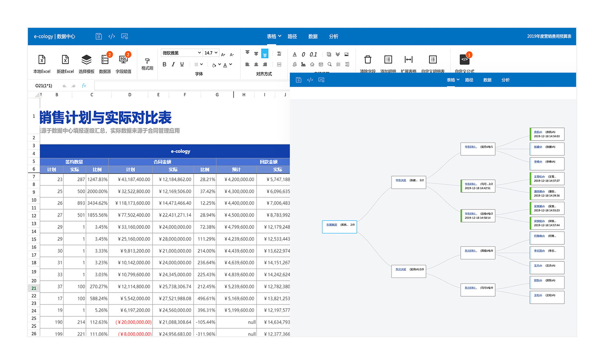Open the 选择模板 template picker
Screen dimensions: 604x364
(86, 60)
